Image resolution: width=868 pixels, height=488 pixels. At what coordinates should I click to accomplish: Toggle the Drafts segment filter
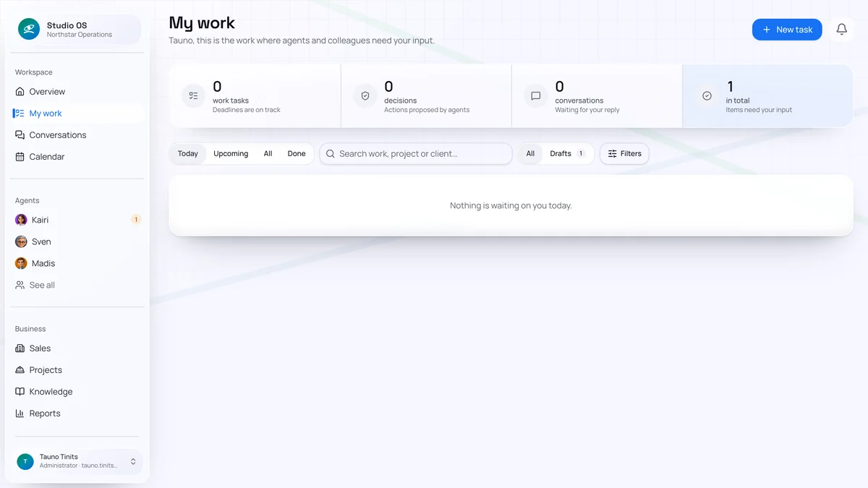point(568,153)
